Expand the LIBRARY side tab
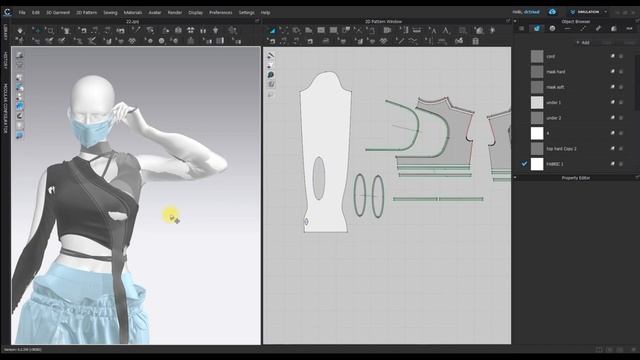The height and width of the screenshot is (360, 640). [5, 33]
